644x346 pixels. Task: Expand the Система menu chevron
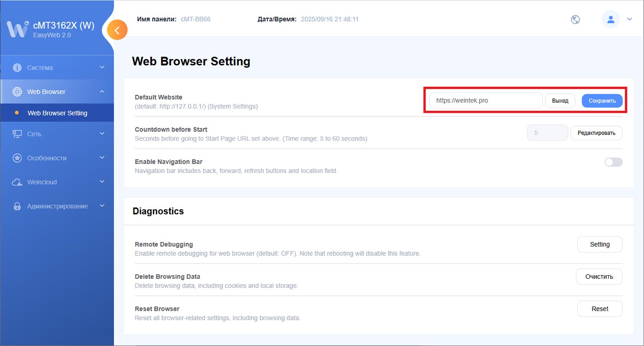pyautogui.click(x=102, y=68)
